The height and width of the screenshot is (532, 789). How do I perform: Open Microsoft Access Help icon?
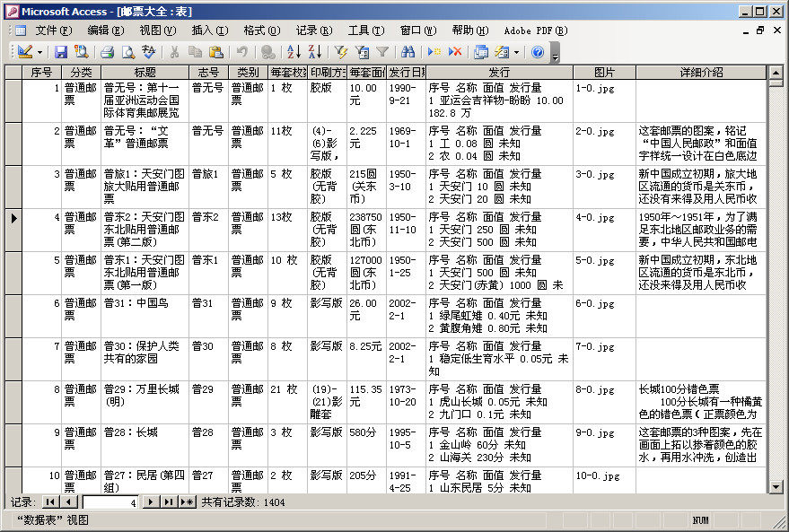[538, 51]
